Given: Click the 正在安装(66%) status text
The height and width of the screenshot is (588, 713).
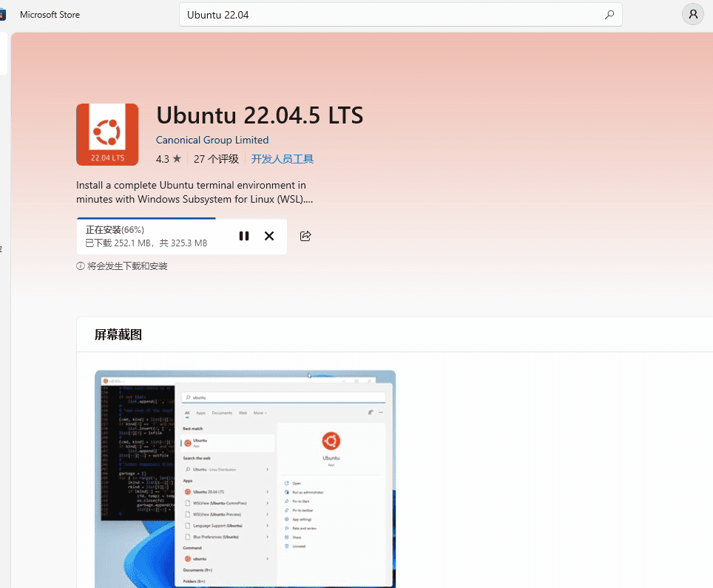Looking at the screenshot, I should pos(115,230).
